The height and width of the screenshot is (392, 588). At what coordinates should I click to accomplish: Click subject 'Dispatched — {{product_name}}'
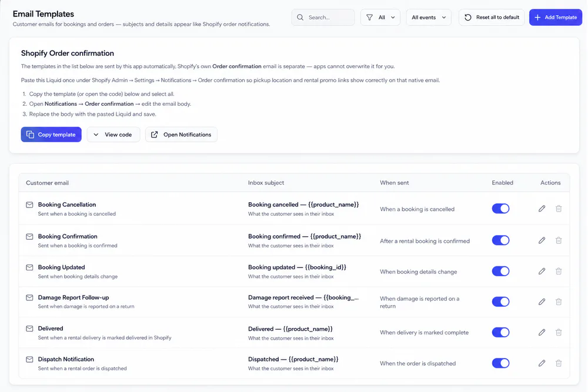293,359
